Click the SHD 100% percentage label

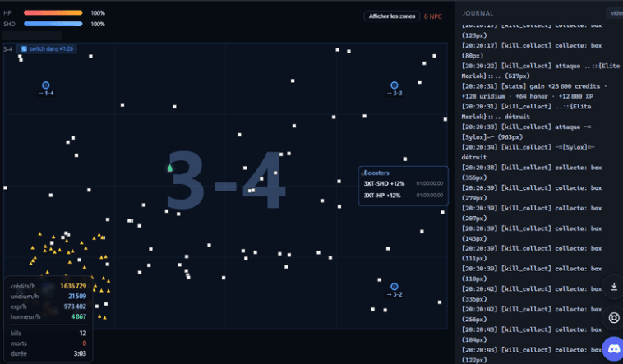coord(98,24)
